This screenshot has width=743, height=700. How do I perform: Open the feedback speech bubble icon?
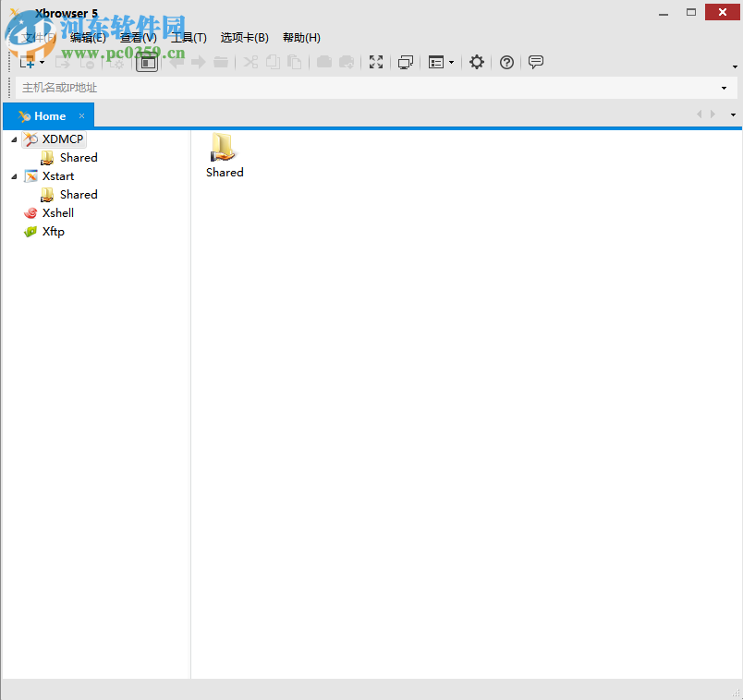(x=536, y=62)
